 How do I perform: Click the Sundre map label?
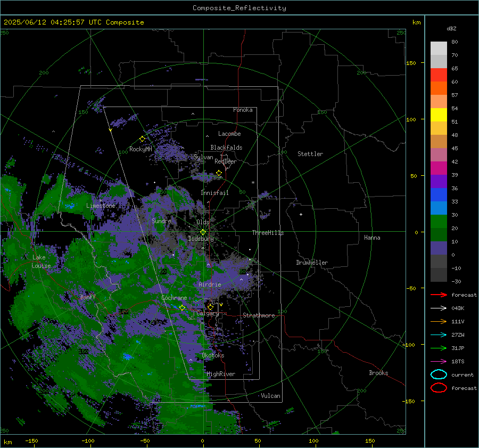coord(161,221)
